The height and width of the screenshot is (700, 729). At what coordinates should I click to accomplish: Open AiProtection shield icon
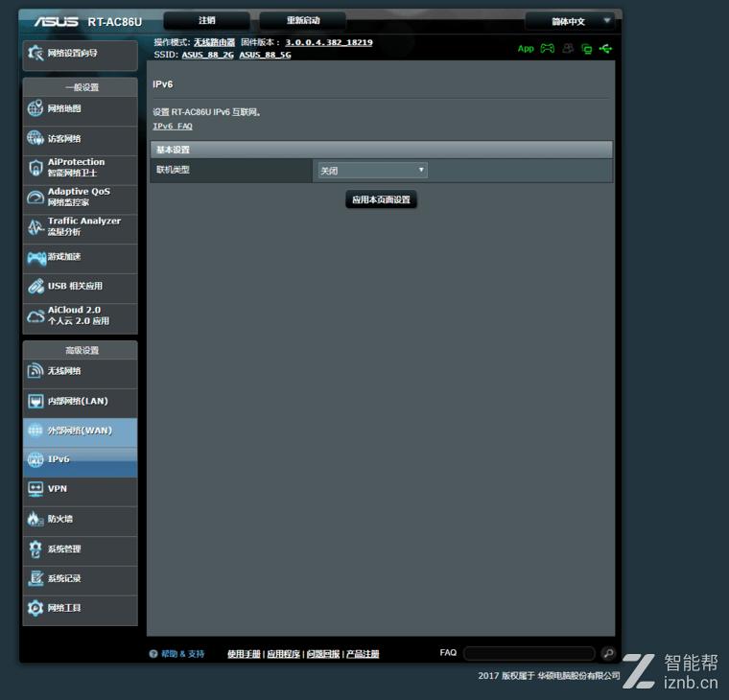click(x=35, y=168)
